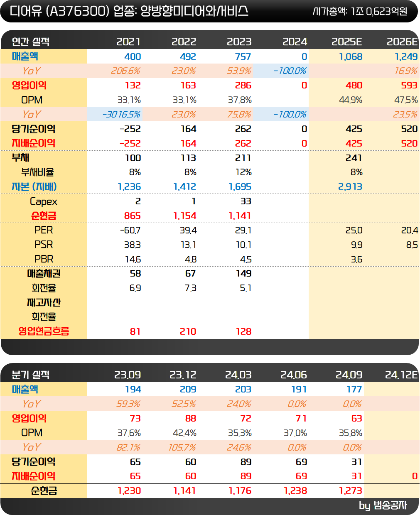The image size is (420, 515).
Task: Select quarterly 매출액 value '177'
Action: [354, 390]
